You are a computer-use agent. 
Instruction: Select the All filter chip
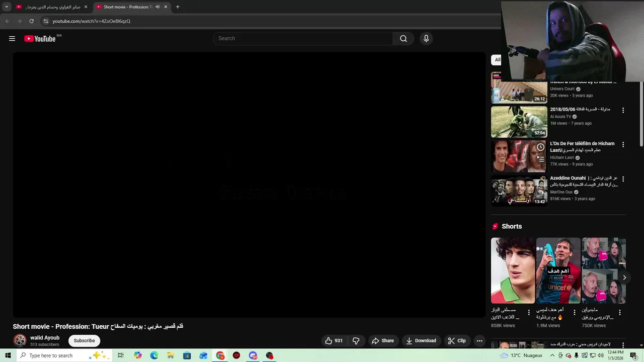pyautogui.click(x=497, y=60)
